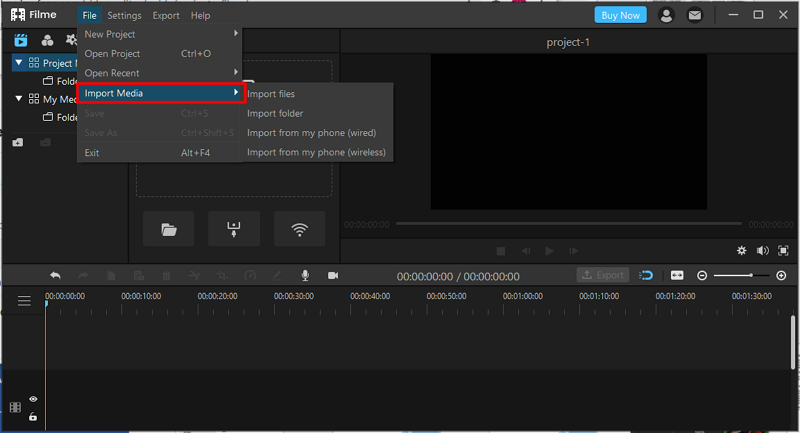800x433 pixels.
Task: Click the add new folder icon
Action: coord(18,142)
